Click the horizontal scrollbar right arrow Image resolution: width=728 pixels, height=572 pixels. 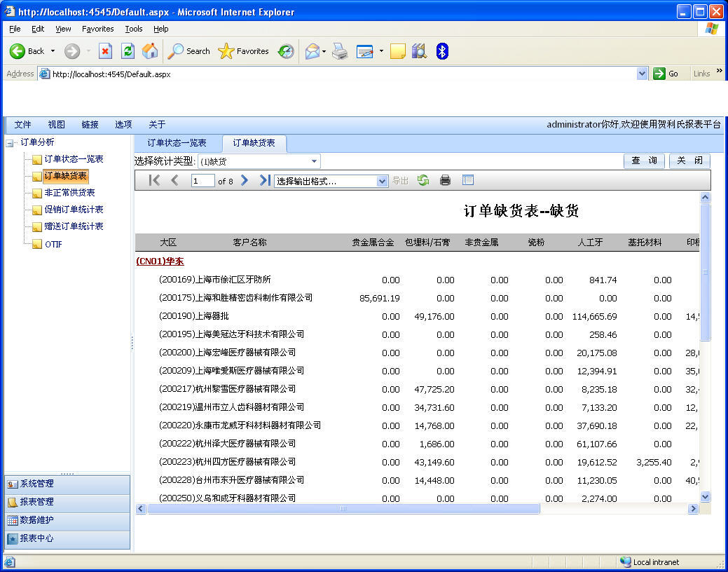coord(693,509)
